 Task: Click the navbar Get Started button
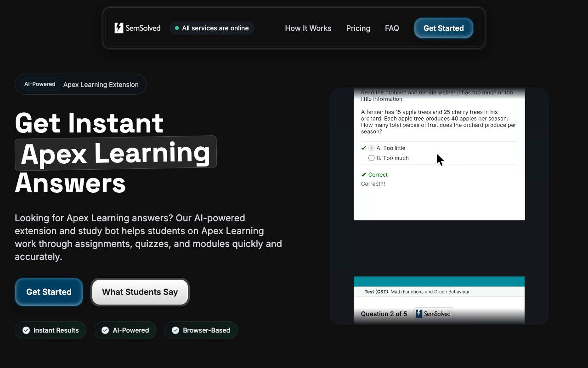click(444, 28)
